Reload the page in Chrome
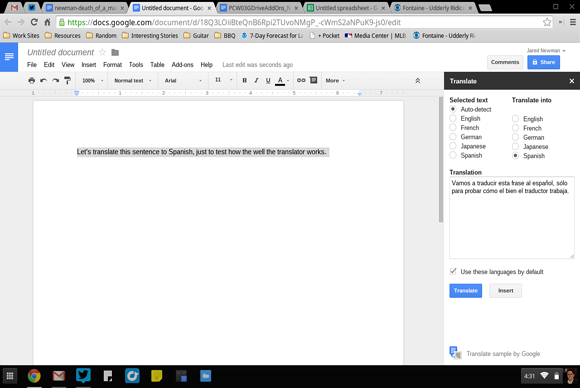Viewport: 580px width, 388px height. [34, 22]
